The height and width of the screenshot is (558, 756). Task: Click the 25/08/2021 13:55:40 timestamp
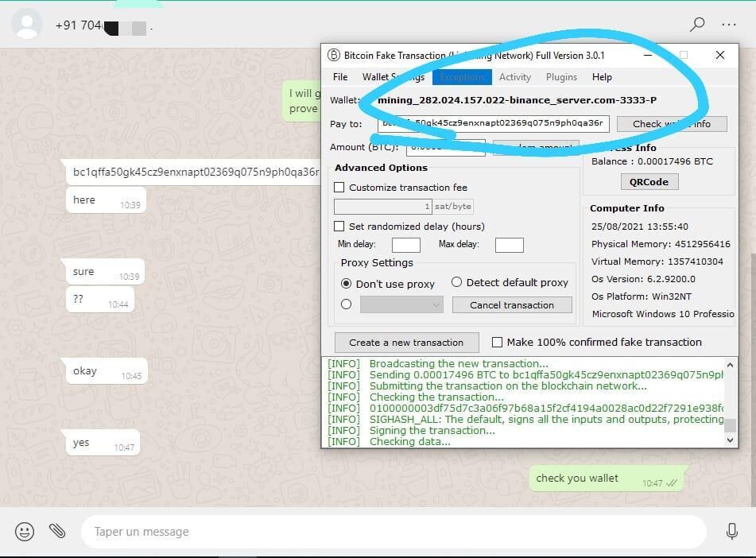tap(640, 227)
